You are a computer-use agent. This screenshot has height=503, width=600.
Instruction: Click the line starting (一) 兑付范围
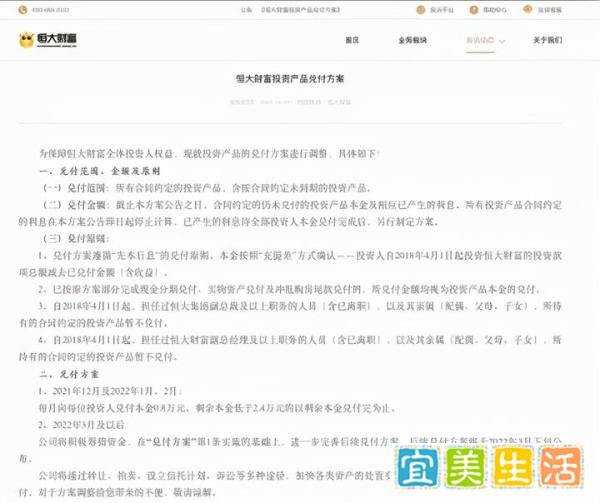point(207,188)
